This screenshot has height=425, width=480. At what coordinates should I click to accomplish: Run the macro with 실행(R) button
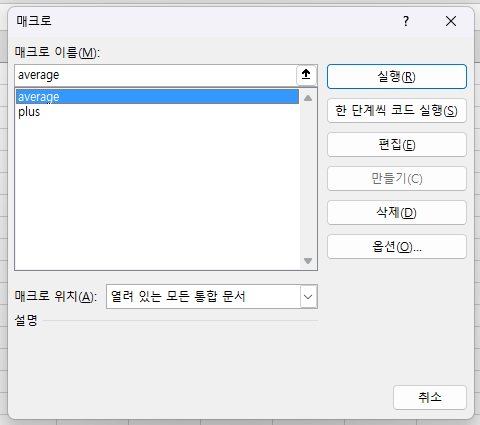[x=397, y=77]
